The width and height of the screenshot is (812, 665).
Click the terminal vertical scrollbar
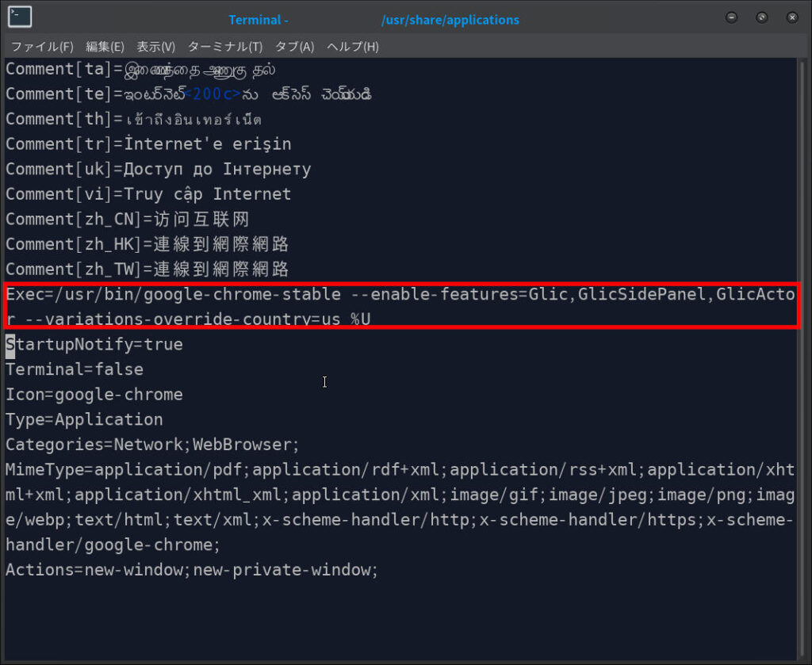pos(802,357)
